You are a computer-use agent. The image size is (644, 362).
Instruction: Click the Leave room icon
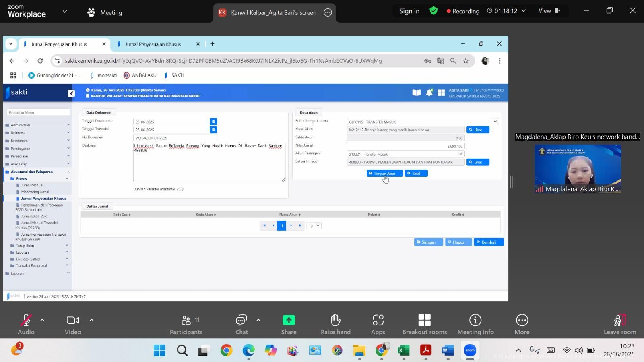[x=619, y=325]
